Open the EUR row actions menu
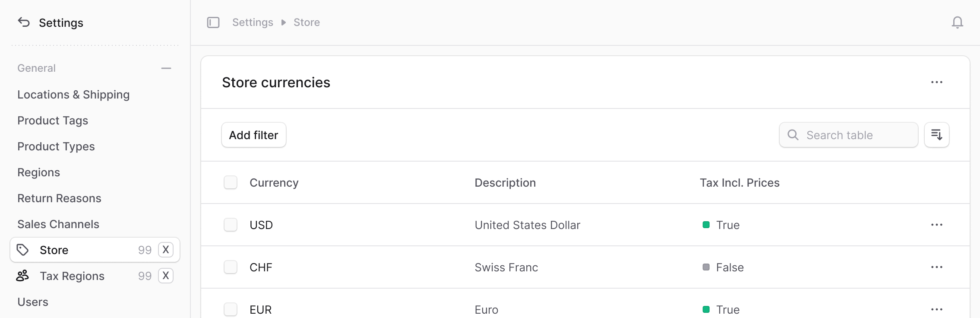Image resolution: width=980 pixels, height=318 pixels. [x=936, y=309]
